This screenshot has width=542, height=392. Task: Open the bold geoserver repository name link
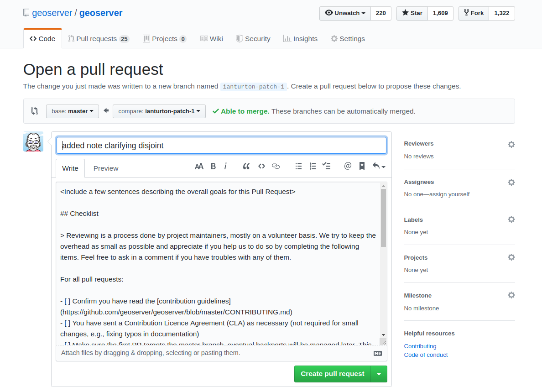point(101,13)
